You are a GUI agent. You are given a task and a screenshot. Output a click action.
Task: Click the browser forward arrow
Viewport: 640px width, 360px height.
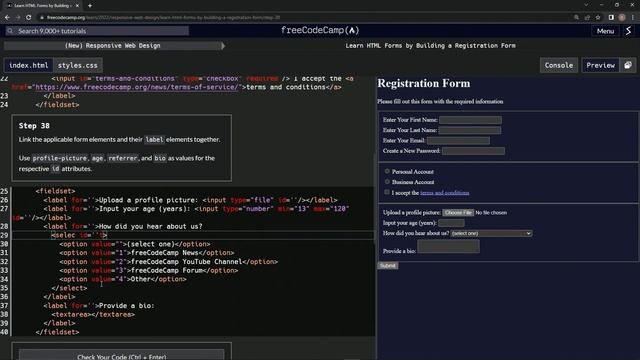coord(18,18)
